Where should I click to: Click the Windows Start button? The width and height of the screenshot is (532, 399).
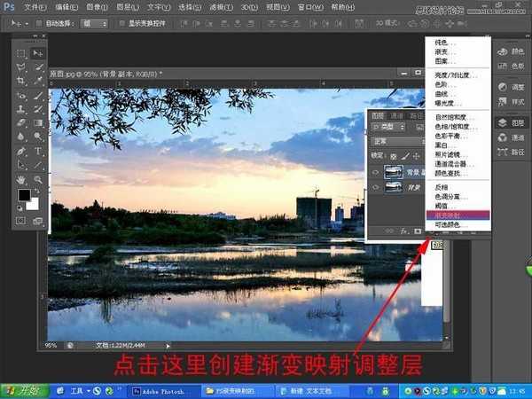point(25,390)
